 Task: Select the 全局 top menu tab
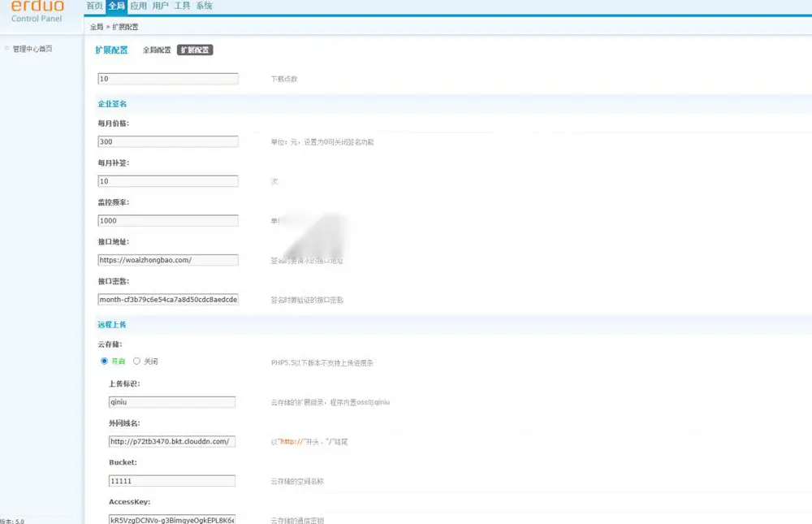(x=116, y=6)
